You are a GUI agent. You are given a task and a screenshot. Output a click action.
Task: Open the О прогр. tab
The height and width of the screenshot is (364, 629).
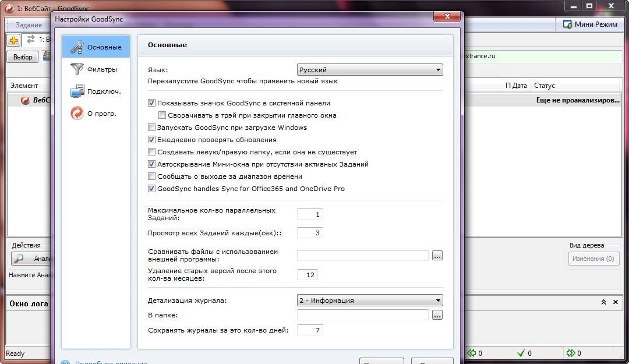pos(96,113)
